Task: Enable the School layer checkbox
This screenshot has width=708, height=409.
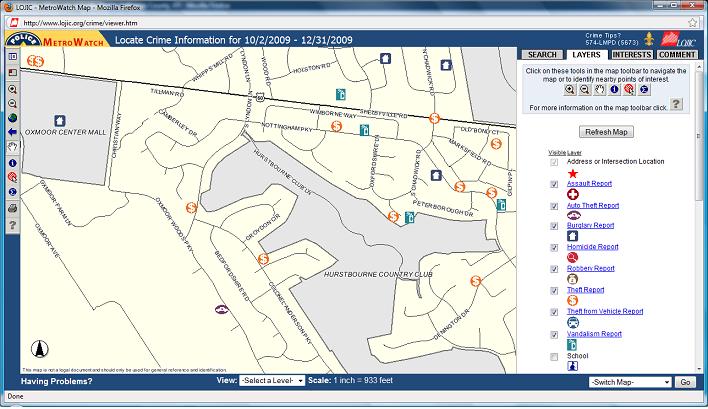Action: (555, 356)
